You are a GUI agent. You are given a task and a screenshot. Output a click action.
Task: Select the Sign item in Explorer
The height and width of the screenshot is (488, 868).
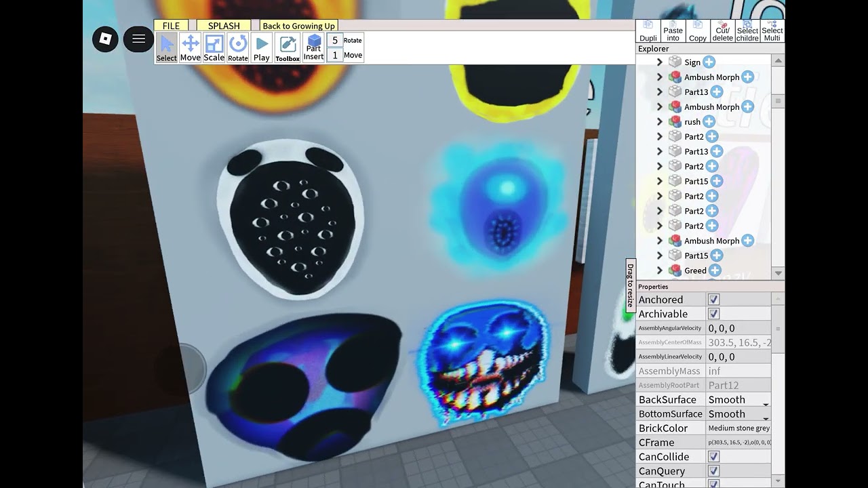692,62
